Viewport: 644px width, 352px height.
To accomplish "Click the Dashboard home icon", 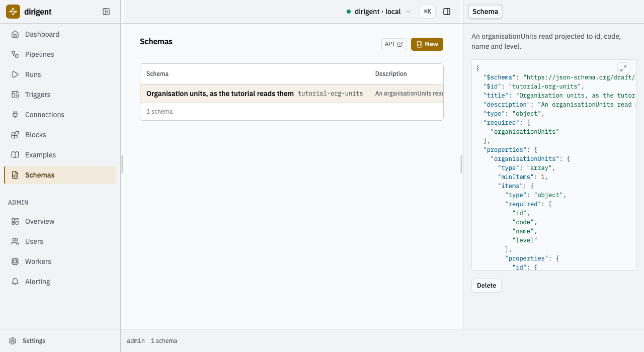I will tap(15, 34).
